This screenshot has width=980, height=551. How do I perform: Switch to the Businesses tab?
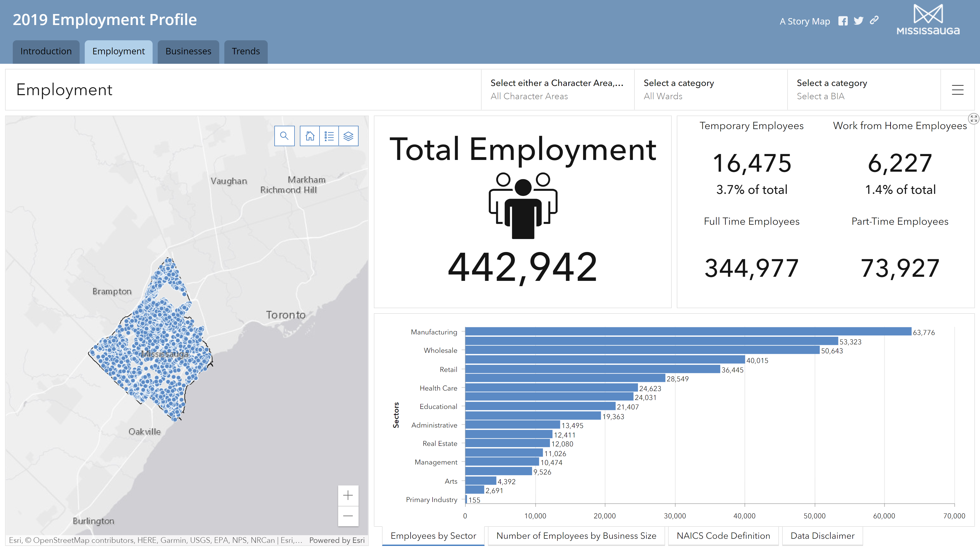(x=188, y=51)
